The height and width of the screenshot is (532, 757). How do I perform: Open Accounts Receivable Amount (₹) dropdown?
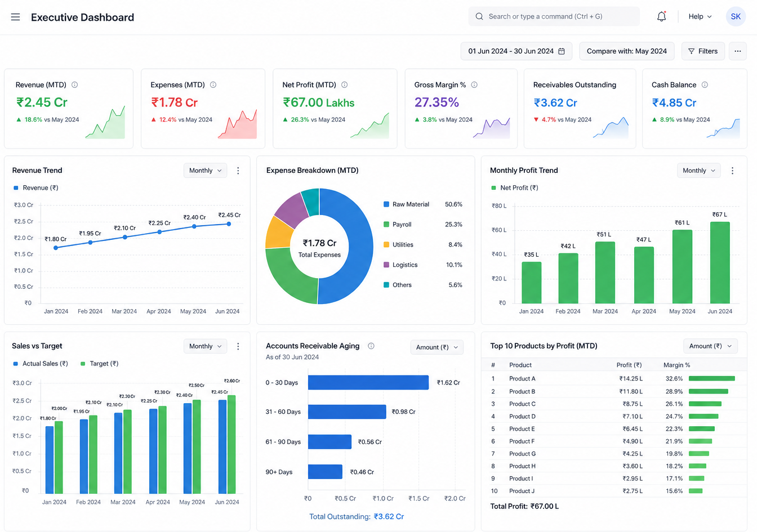tap(437, 347)
